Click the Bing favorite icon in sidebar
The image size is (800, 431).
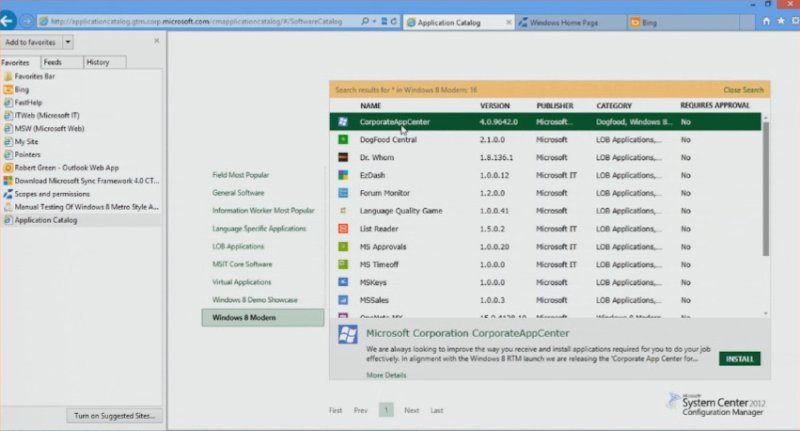pos(8,89)
